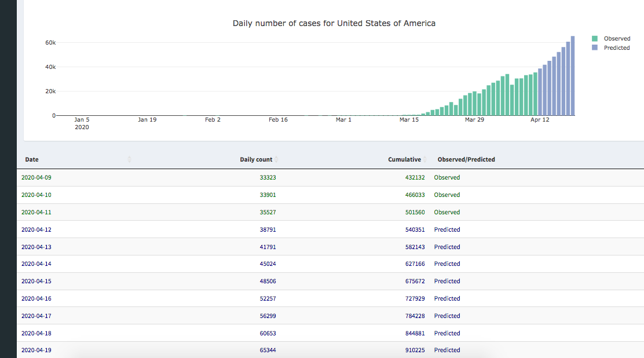Click the tallest predicted bar in chart
The image size is (644, 358).
coord(573,75)
